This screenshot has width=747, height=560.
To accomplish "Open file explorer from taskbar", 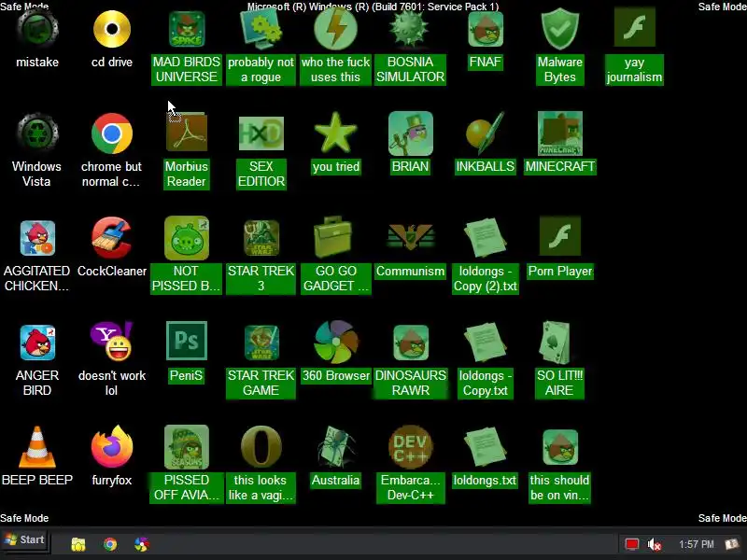I will tap(78, 544).
